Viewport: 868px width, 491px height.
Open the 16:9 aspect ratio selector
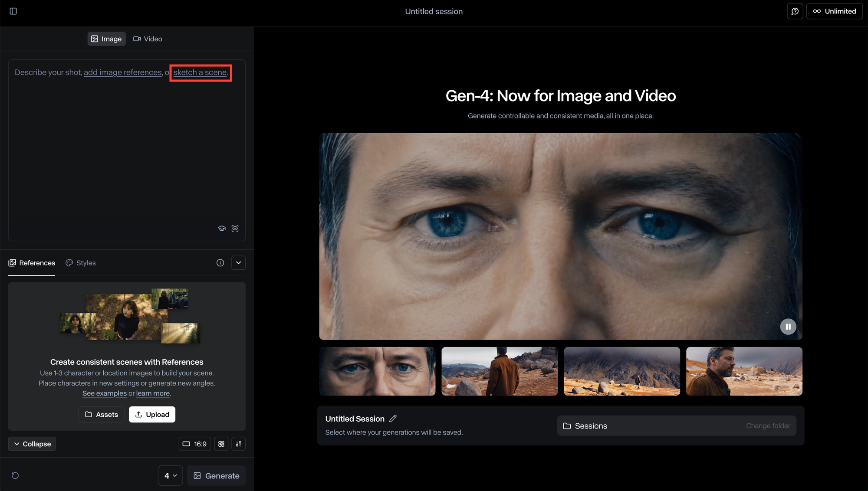click(x=195, y=444)
